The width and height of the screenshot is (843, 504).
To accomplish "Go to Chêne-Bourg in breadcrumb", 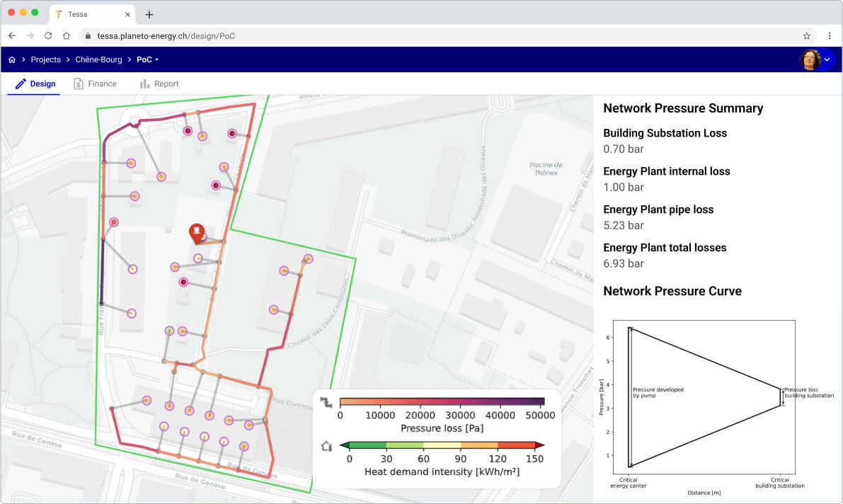I will tap(98, 60).
